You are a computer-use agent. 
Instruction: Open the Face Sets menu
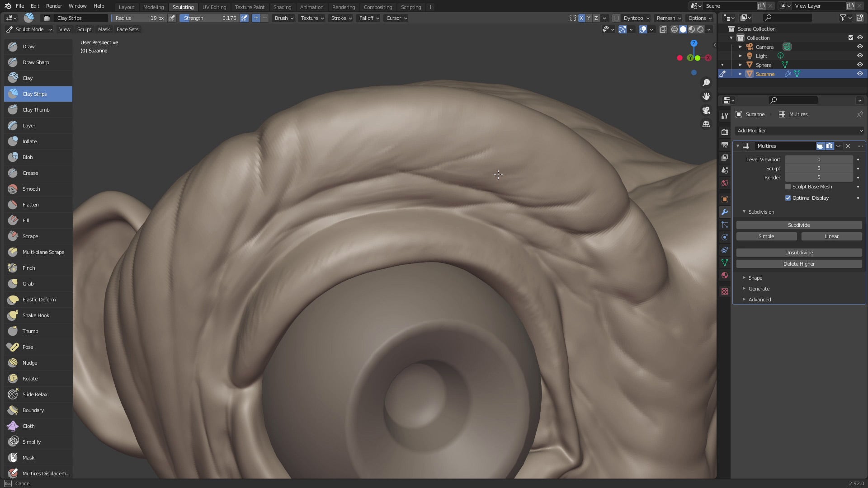[x=127, y=29]
